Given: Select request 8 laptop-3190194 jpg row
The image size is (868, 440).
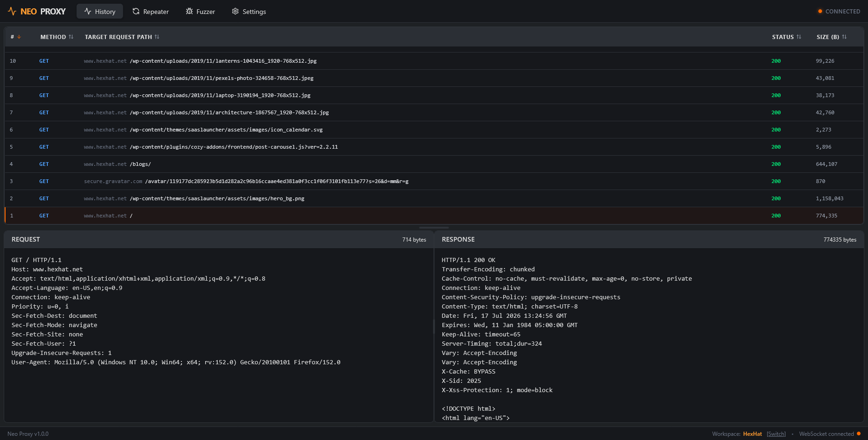Looking at the screenshot, I should tap(434, 95).
